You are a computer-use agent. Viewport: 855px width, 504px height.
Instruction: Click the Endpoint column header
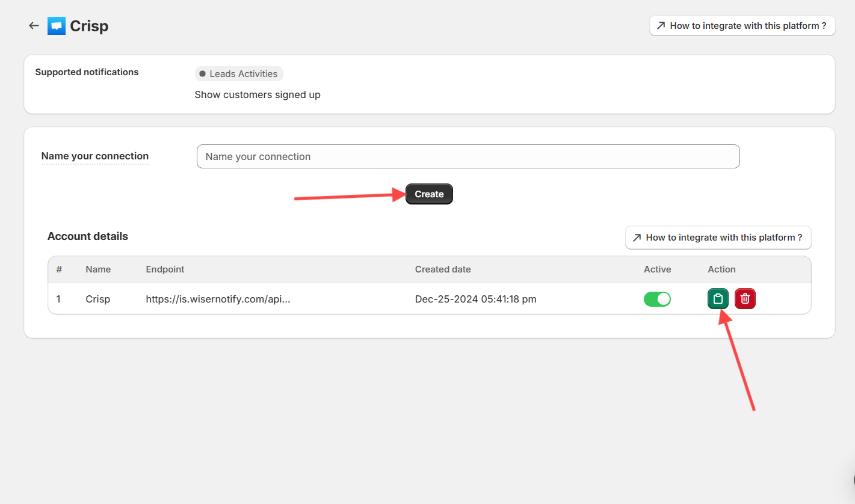[165, 269]
